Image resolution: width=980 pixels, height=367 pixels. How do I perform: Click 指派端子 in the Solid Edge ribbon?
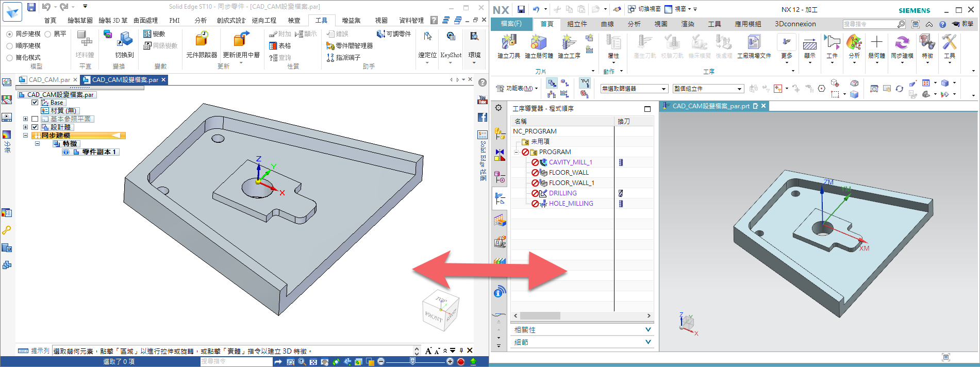click(343, 58)
